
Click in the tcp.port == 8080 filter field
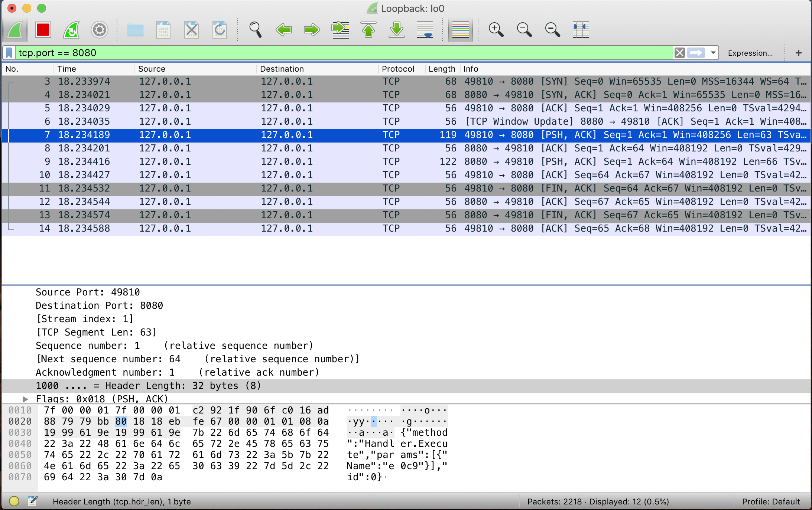[x=334, y=53]
